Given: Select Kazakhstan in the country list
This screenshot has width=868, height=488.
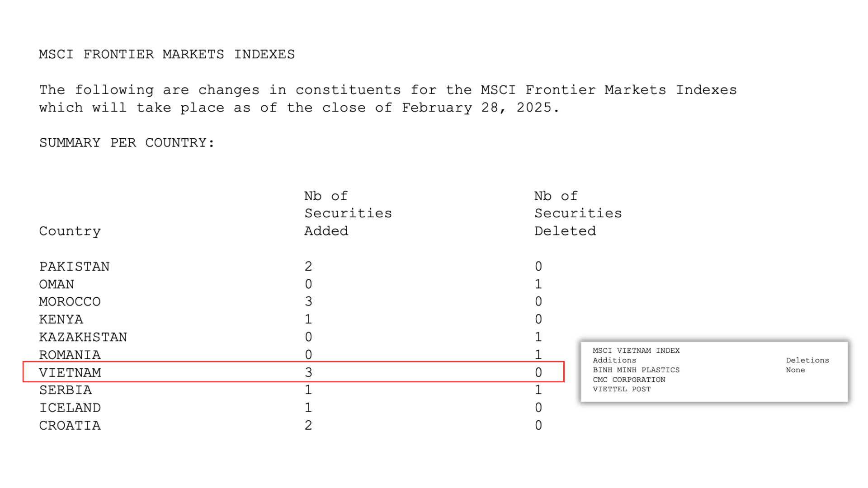Looking at the screenshot, I should click(x=83, y=337).
